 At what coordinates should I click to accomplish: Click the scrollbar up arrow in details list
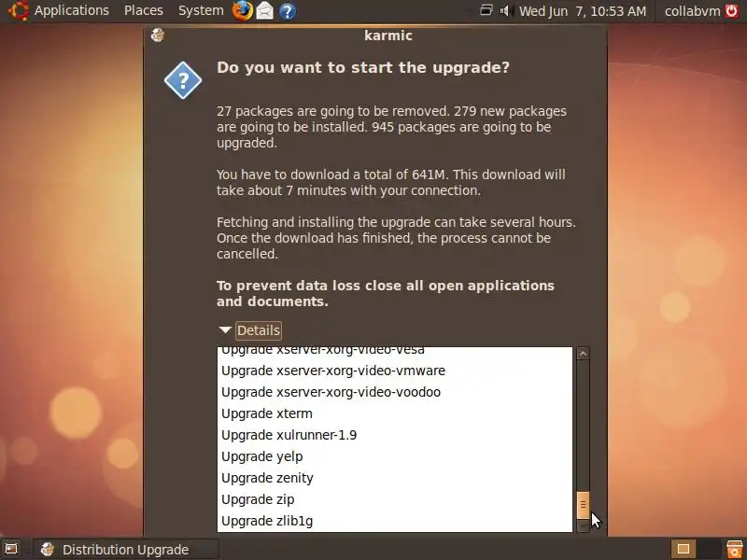pyautogui.click(x=583, y=354)
